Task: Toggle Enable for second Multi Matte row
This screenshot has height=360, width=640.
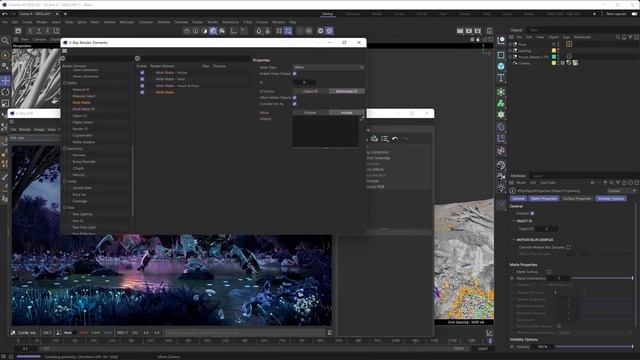Action: coord(142,79)
